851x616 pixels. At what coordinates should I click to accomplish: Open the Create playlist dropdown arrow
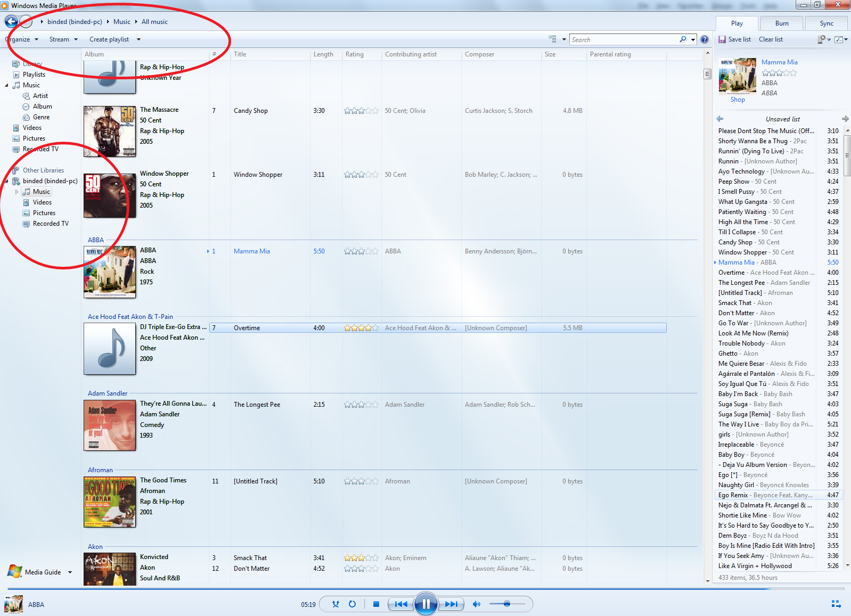(x=138, y=39)
